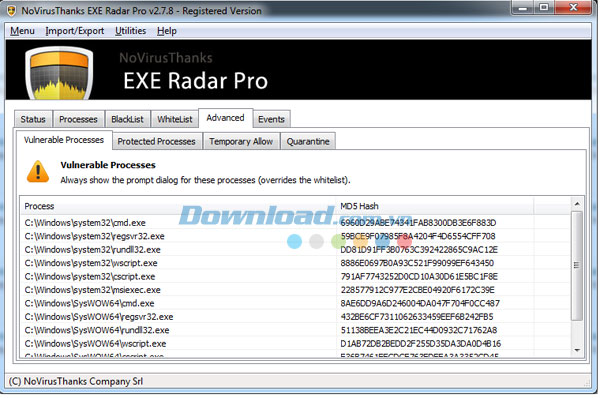Switch to the Events tab
Image resolution: width=600 pixels, height=398 pixels.
[x=271, y=119]
